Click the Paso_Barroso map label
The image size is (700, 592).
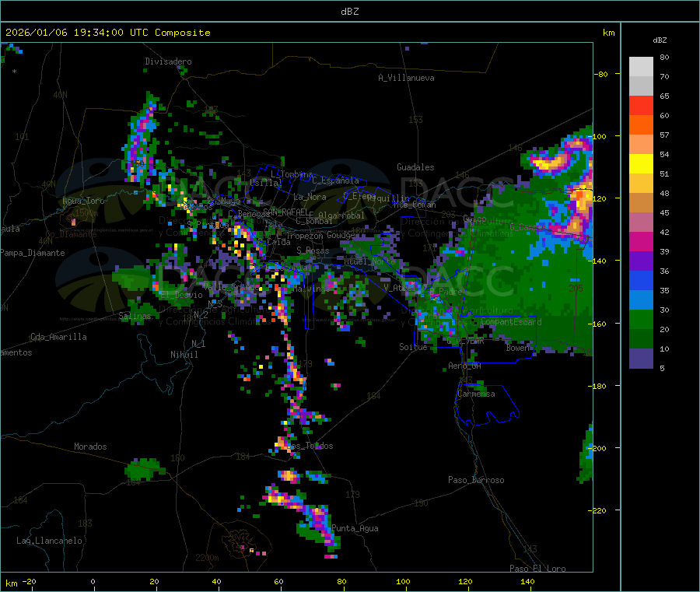(x=476, y=480)
